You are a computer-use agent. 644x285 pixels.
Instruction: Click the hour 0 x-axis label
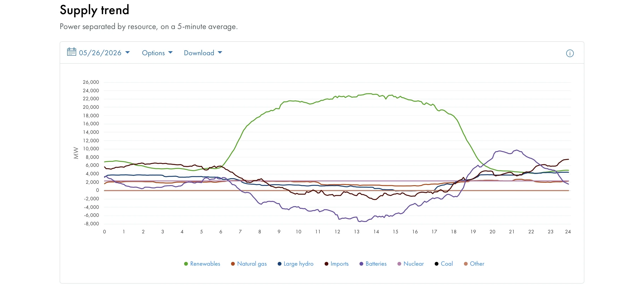pos(104,232)
